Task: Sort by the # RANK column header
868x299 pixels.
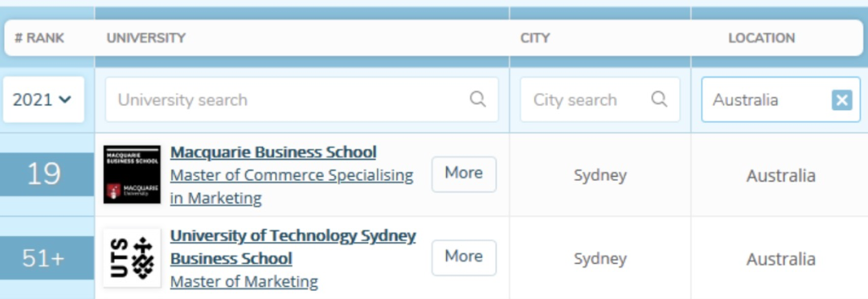Action: [x=39, y=39]
